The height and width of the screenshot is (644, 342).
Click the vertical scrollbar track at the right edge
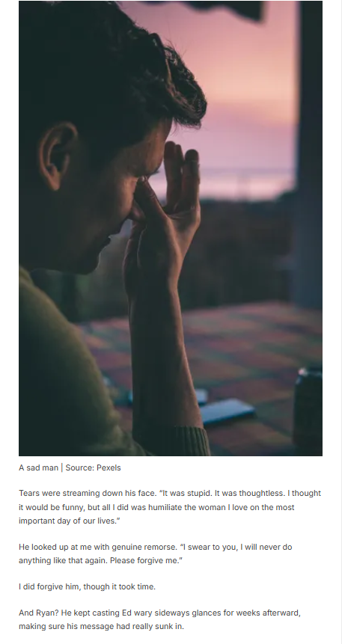[341, 322]
